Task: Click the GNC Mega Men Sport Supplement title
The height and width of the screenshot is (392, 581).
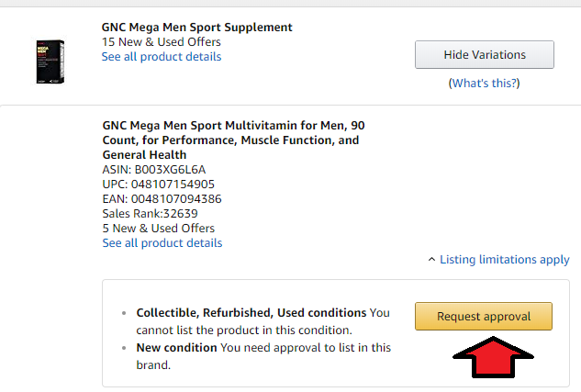Action: coord(197,28)
